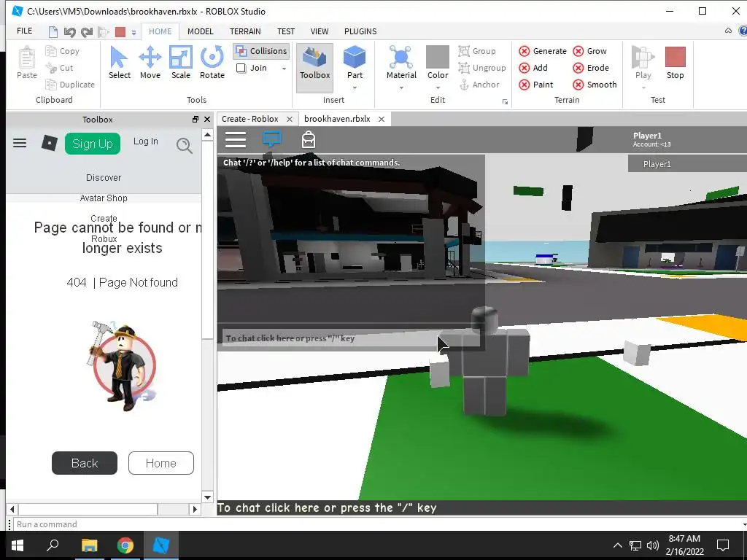747x560 pixels.
Task: Click the Back button on 404 page
Action: [85, 463]
